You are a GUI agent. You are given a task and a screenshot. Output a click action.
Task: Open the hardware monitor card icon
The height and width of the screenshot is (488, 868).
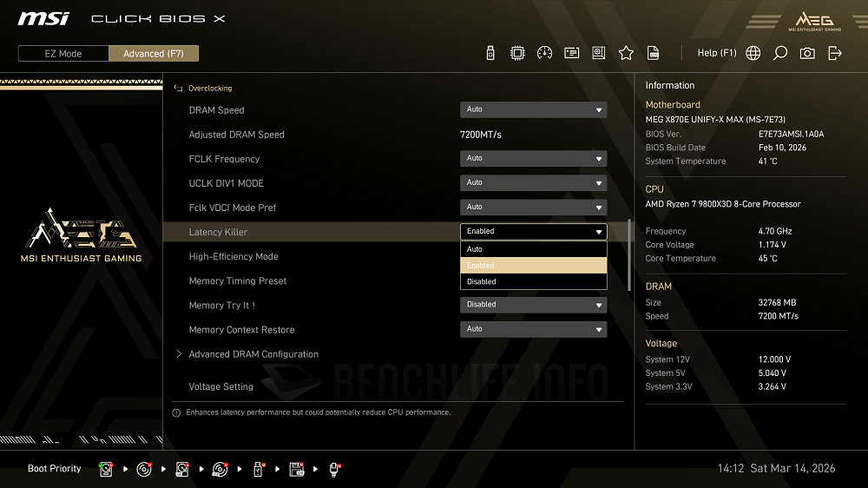coord(571,53)
